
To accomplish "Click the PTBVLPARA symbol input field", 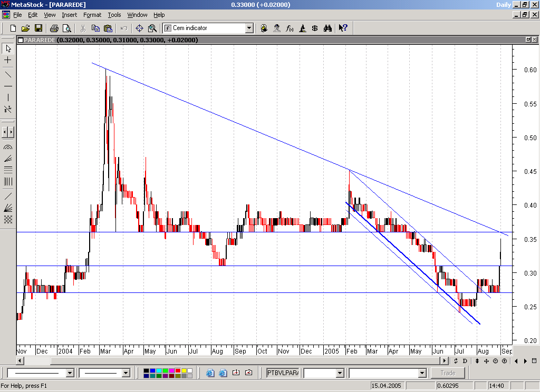I will tap(283, 373).
